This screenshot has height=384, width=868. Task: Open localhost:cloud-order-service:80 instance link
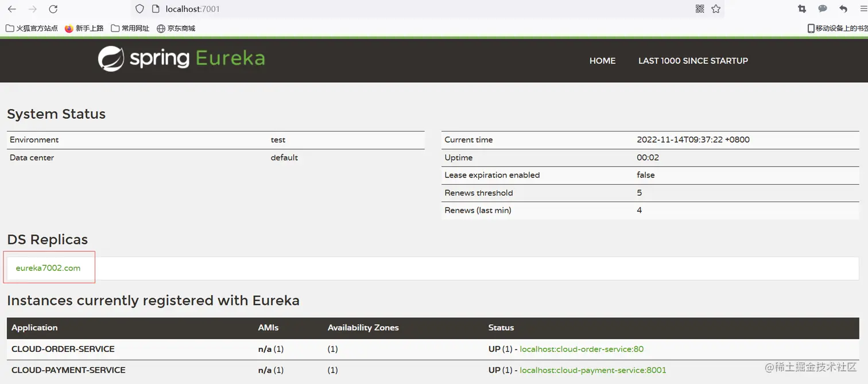click(582, 349)
